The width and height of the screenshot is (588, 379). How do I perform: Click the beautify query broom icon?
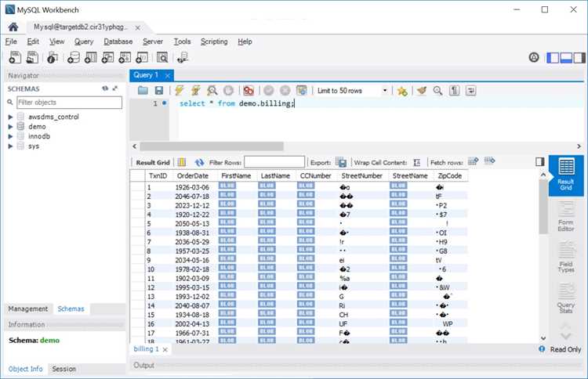pos(422,91)
